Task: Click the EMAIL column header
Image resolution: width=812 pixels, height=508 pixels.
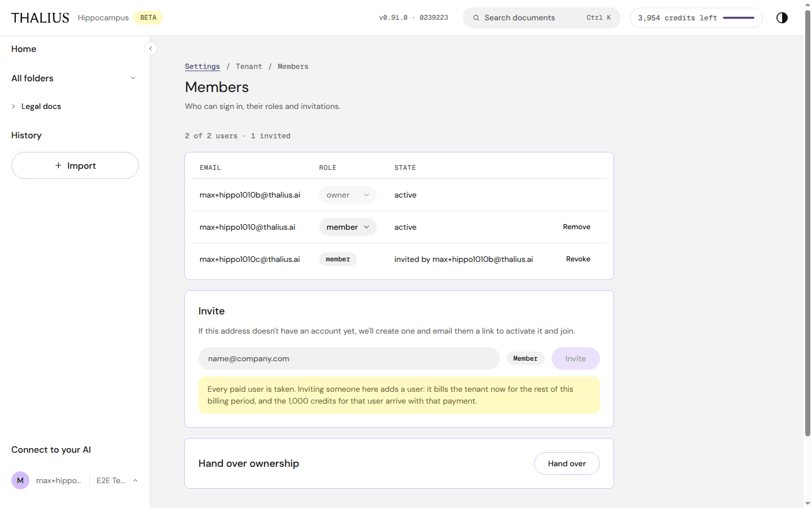Action: pyautogui.click(x=210, y=168)
